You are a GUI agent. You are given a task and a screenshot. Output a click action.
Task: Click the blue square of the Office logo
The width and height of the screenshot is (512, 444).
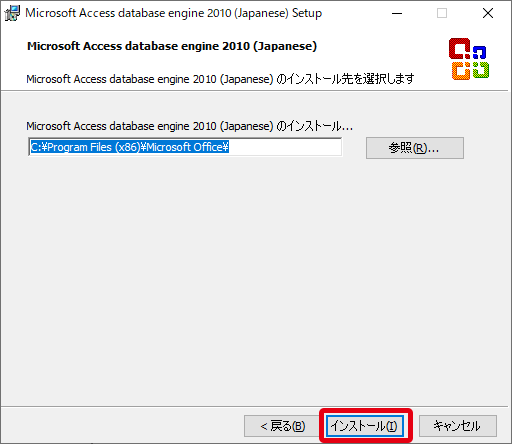coord(479,53)
